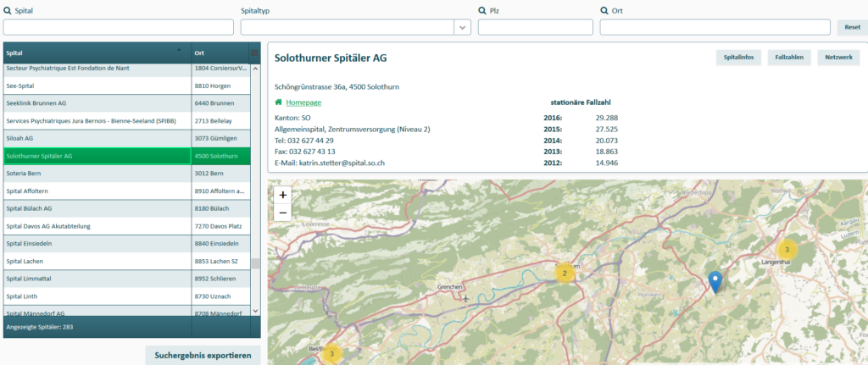The image size is (868, 365).
Task: Zoom out on the map
Action: click(282, 212)
